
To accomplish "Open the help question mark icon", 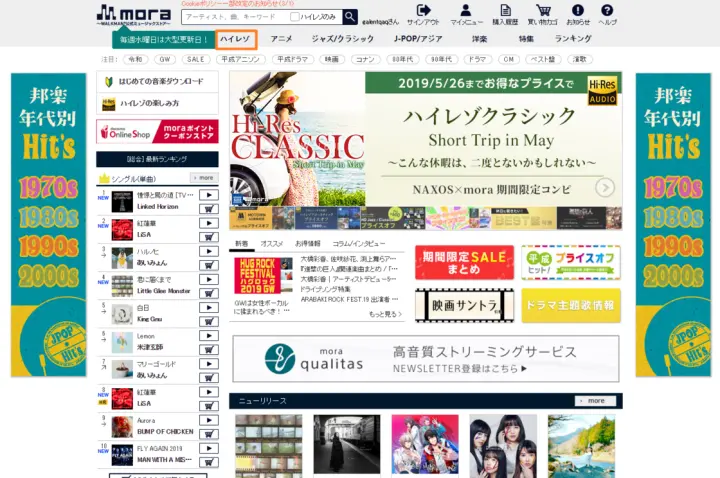I will pos(607,10).
